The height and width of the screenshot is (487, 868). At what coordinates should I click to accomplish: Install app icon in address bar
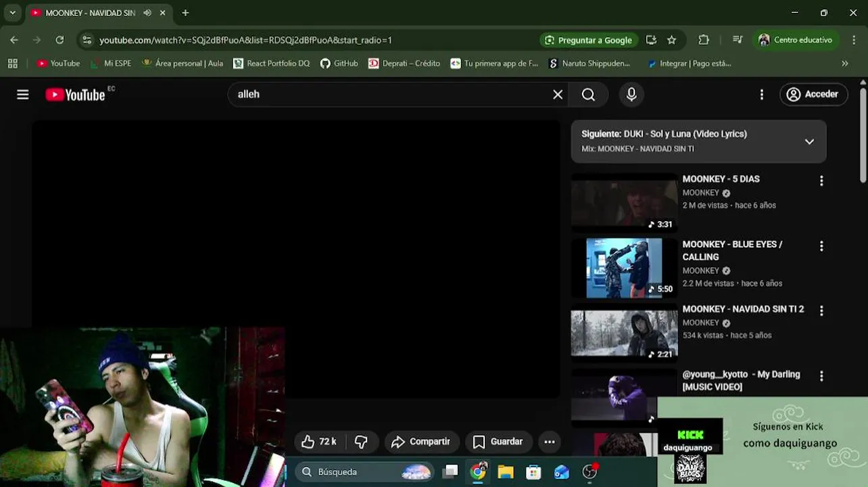click(651, 40)
